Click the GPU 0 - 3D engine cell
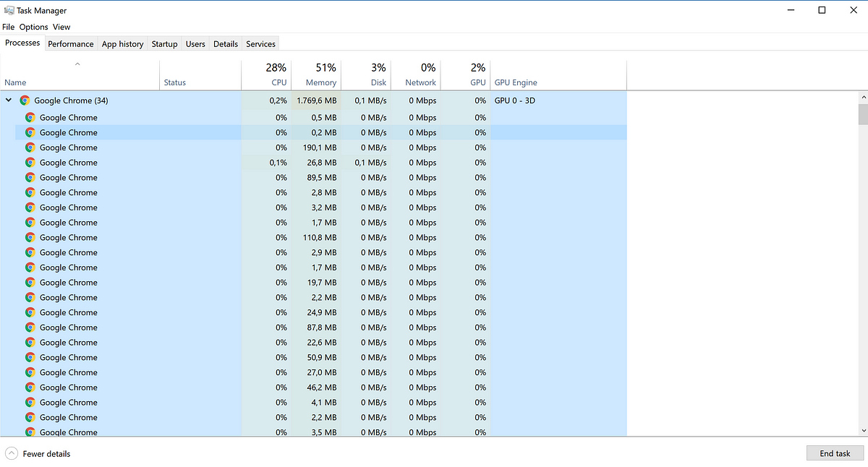Viewport: 868px width, 467px height. pos(558,100)
